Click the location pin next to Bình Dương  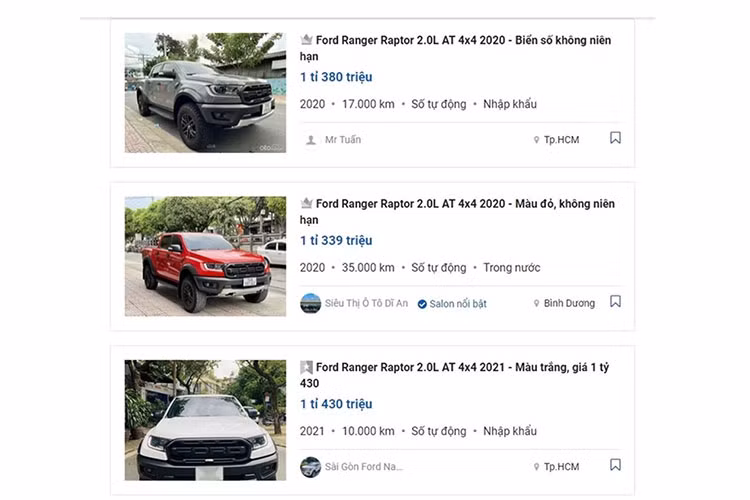536,303
